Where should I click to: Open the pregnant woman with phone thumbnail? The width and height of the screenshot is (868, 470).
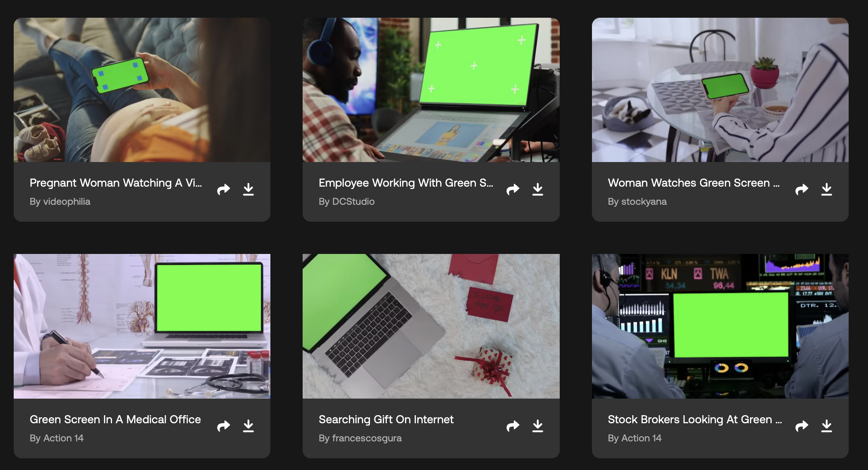142,90
